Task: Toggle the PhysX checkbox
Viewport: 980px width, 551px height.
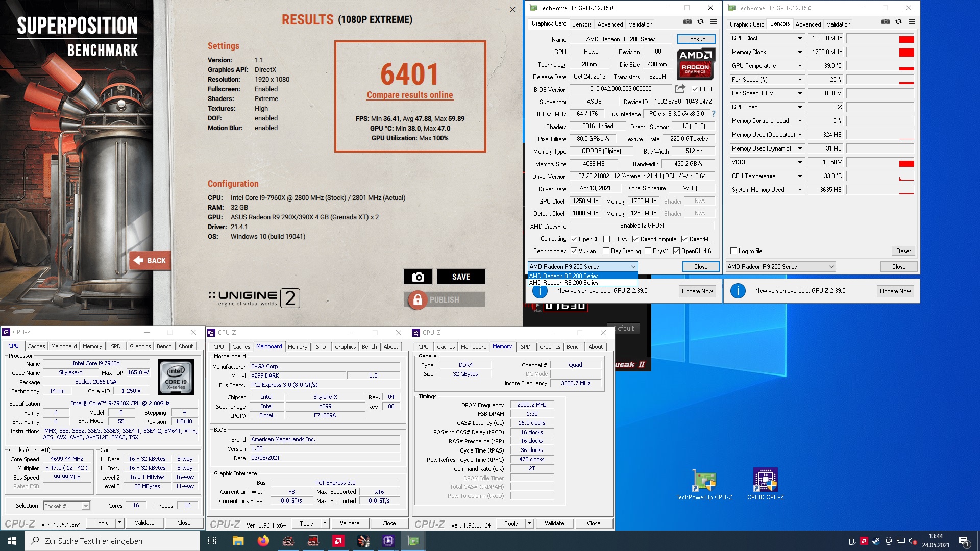Action: click(x=648, y=251)
